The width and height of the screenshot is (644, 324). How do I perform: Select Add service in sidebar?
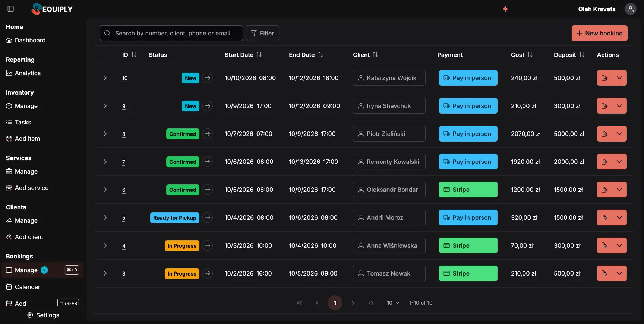pyautogui.click(x=27, y=188)
